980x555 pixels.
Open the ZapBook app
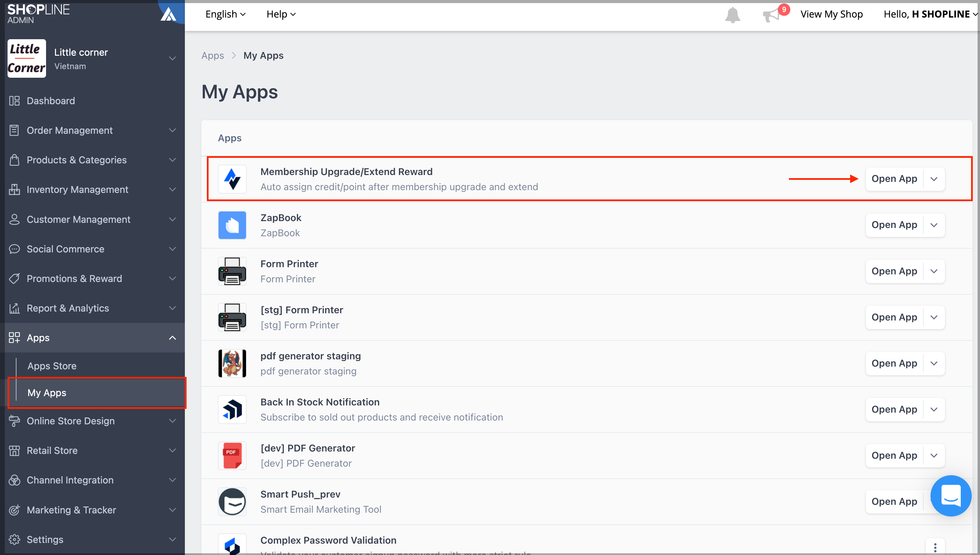click(894, 225)
